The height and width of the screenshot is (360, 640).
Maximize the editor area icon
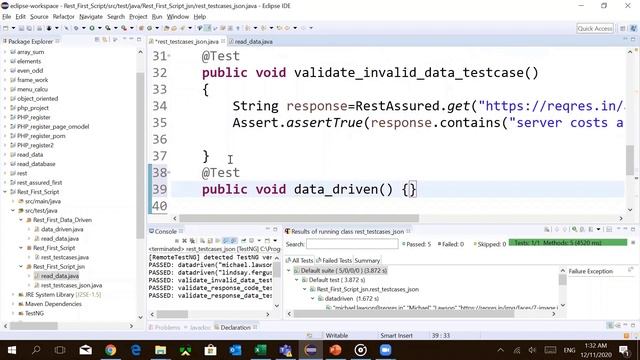click(633, 40)
